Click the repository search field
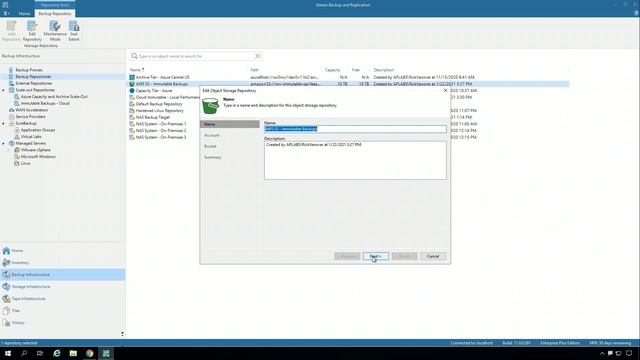Image resolution: width=640 pixels, height=360 pixels. coord(196,56)
